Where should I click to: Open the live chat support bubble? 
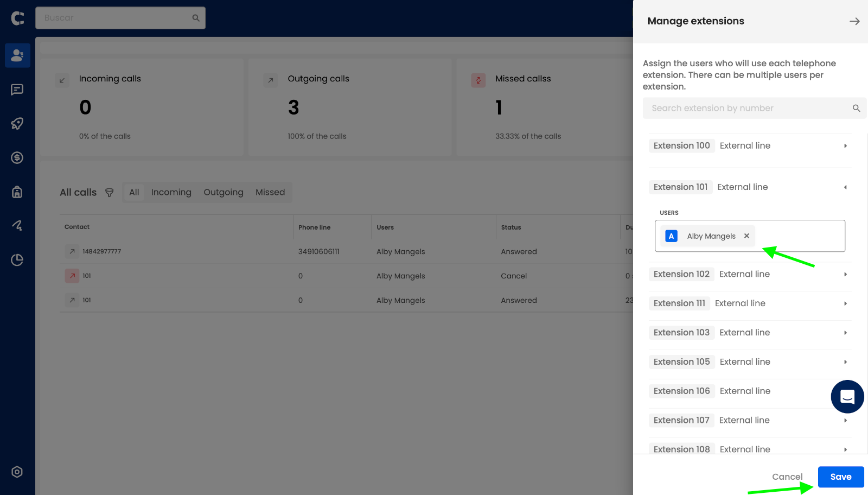pyautogui.click(x=847, y=397)
